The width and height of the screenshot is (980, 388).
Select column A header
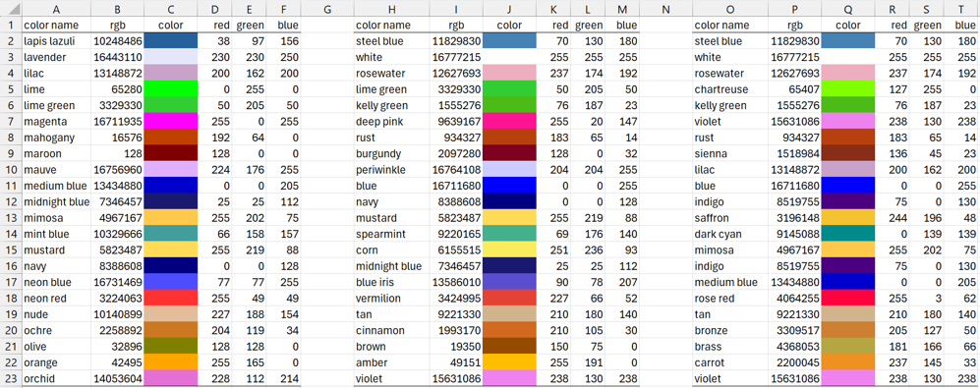57,9
